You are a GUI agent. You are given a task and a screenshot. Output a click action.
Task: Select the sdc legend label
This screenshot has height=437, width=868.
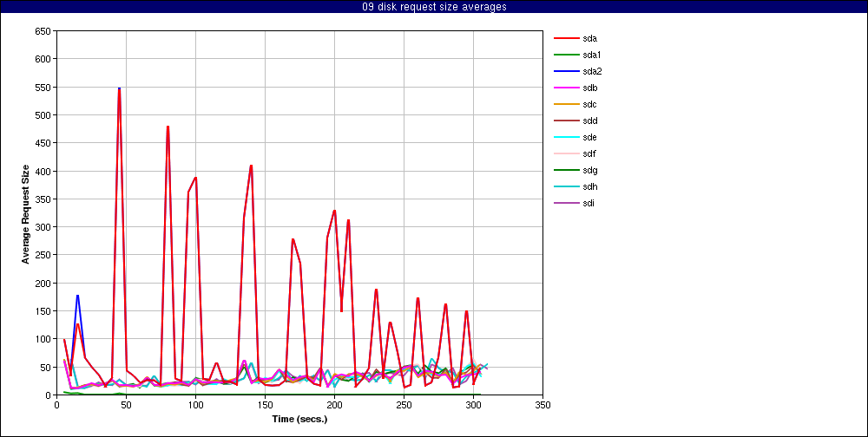pos(589,105)
